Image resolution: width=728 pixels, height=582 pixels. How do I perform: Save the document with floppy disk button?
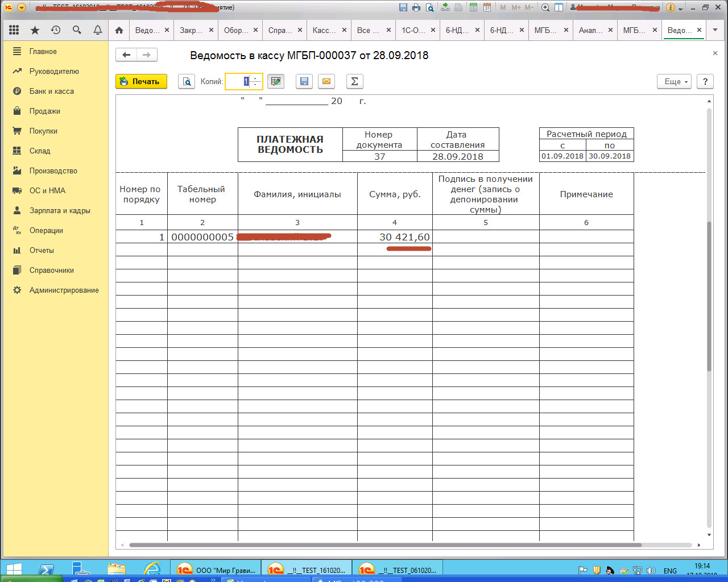[304, 81]
